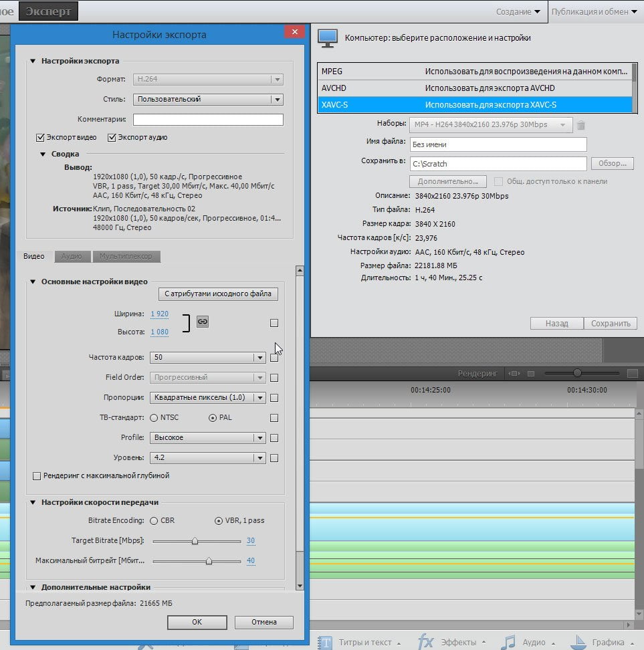Screen dimensions: 644x650
Task: Click the Имя файла text field
Action: tap(498, 144)
